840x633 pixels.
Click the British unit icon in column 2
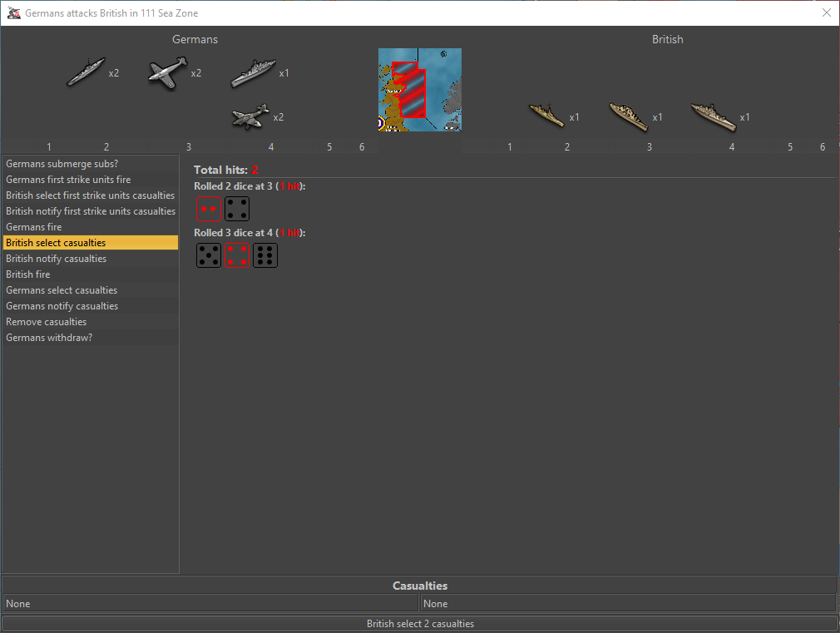pos(546,116)
